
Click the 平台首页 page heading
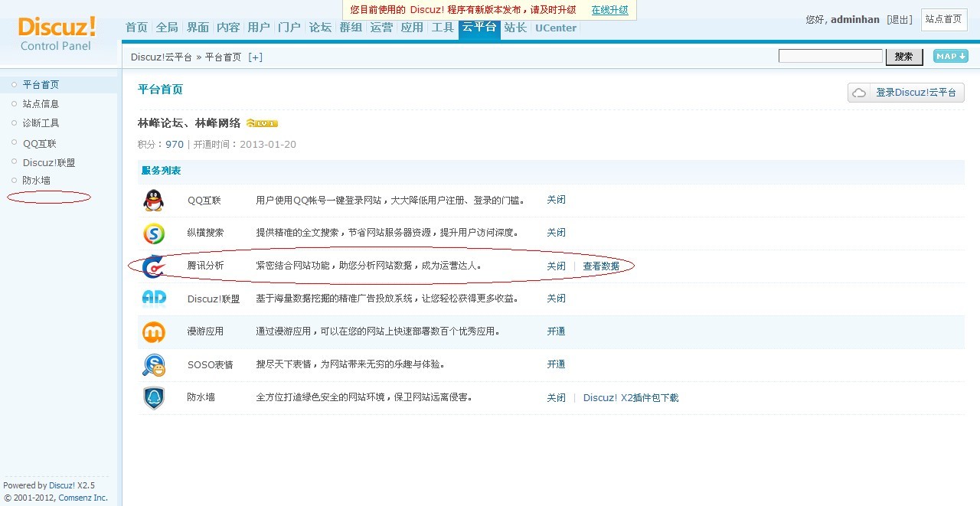tap(160, 90)
